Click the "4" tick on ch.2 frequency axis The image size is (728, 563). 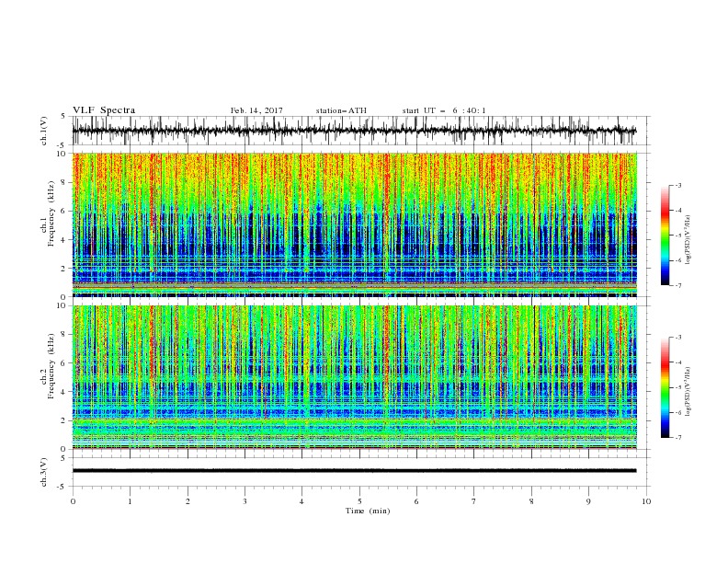point(64,392)
